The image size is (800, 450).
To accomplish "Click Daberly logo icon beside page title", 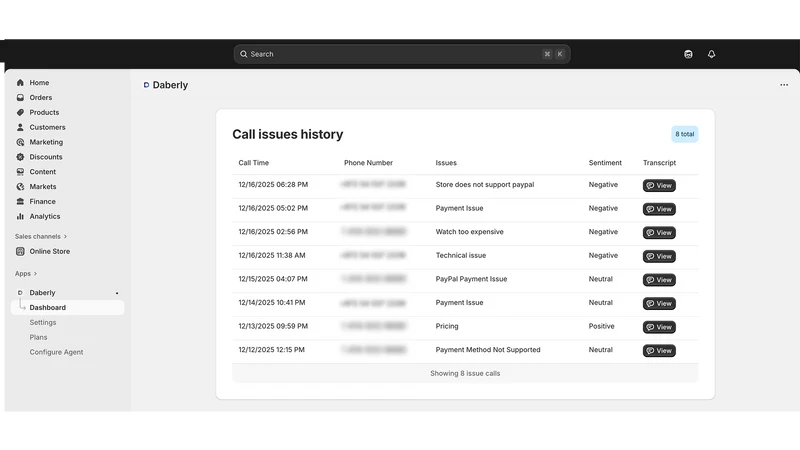I will [x=146, y=85].
